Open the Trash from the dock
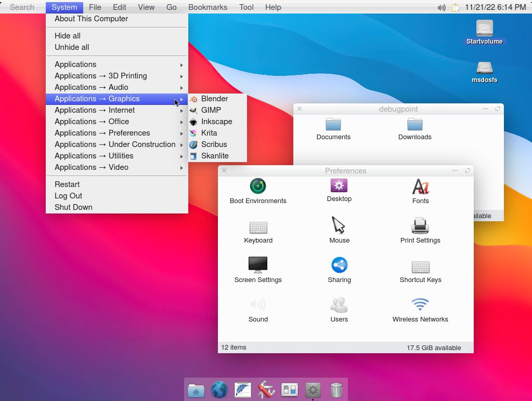This screenshot has height=401, width=532. point(336,389)
